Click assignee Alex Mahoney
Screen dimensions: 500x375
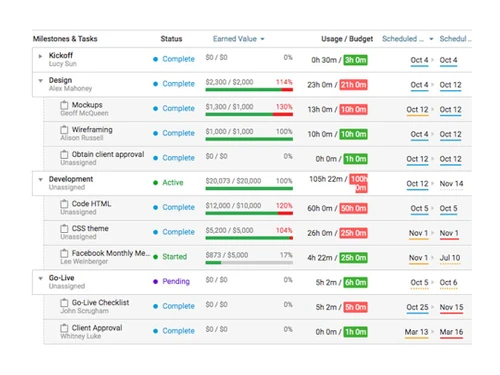(x=70, y=88)
